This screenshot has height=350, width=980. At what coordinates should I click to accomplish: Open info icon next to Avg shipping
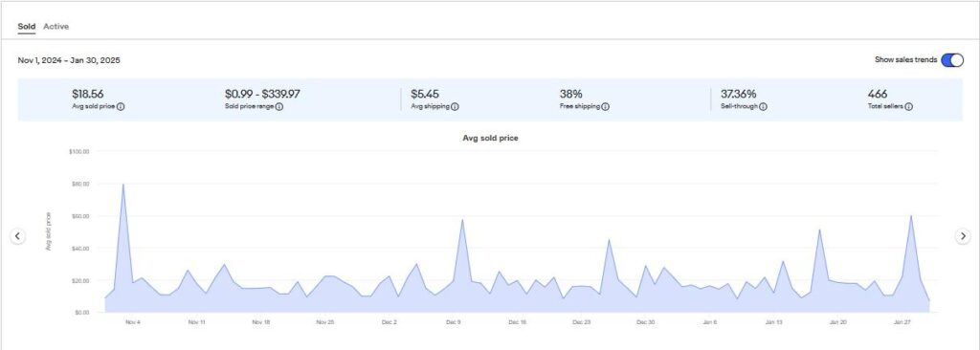pyautogui.click(x=455, y=107)
